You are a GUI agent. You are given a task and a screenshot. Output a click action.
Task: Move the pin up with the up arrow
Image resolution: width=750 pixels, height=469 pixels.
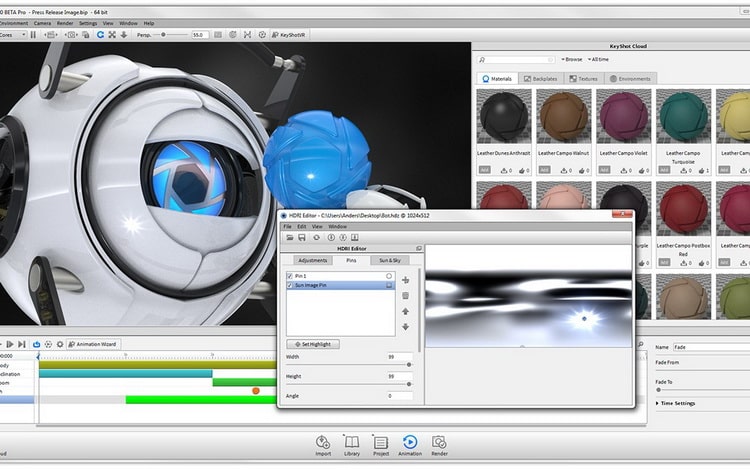point(405,311)
